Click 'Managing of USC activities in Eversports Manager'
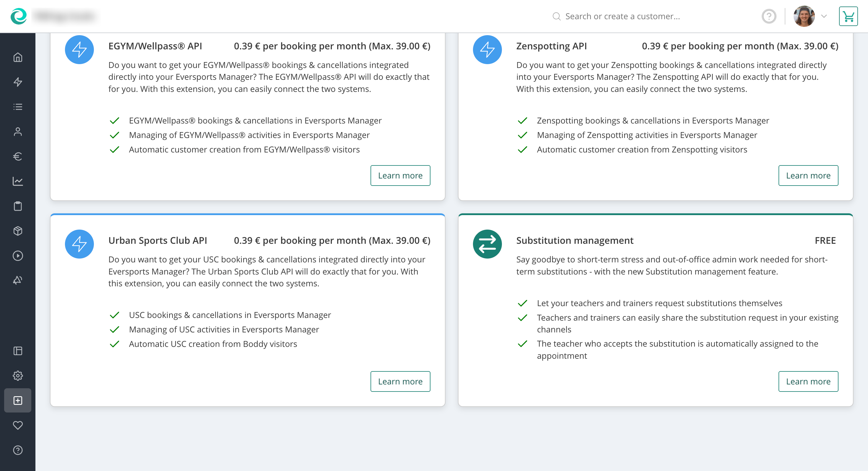The height and width of the screenshot is (471, 868). 224,329
